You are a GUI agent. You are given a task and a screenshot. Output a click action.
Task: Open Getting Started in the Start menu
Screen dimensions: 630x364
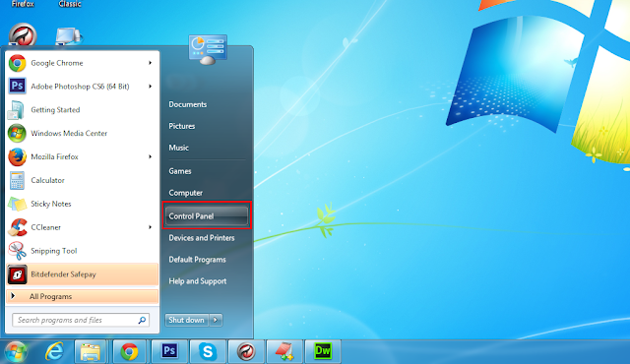point(83,109)
